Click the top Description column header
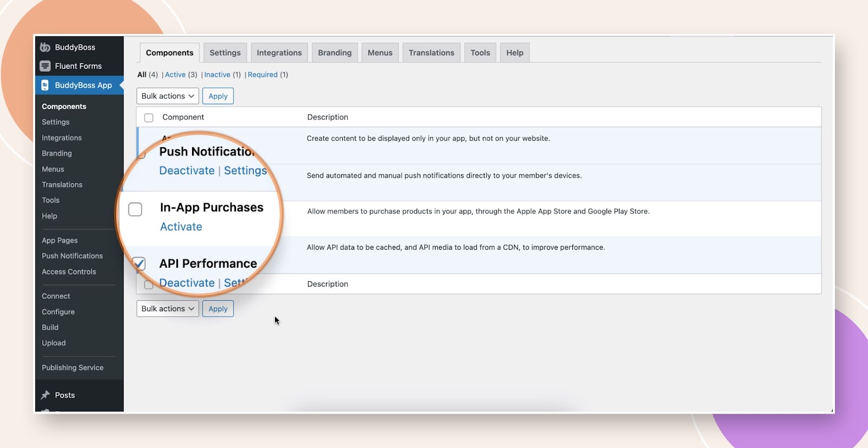 328,117
